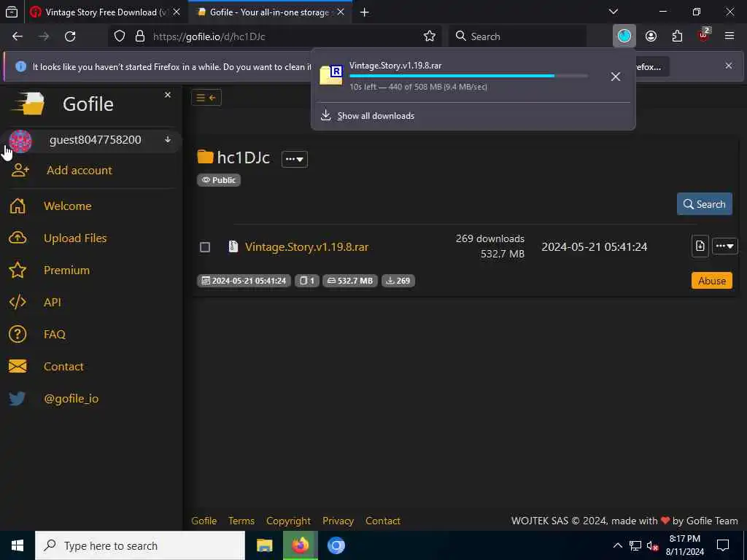Open the Windows notification center icon

tap(723, 545)
